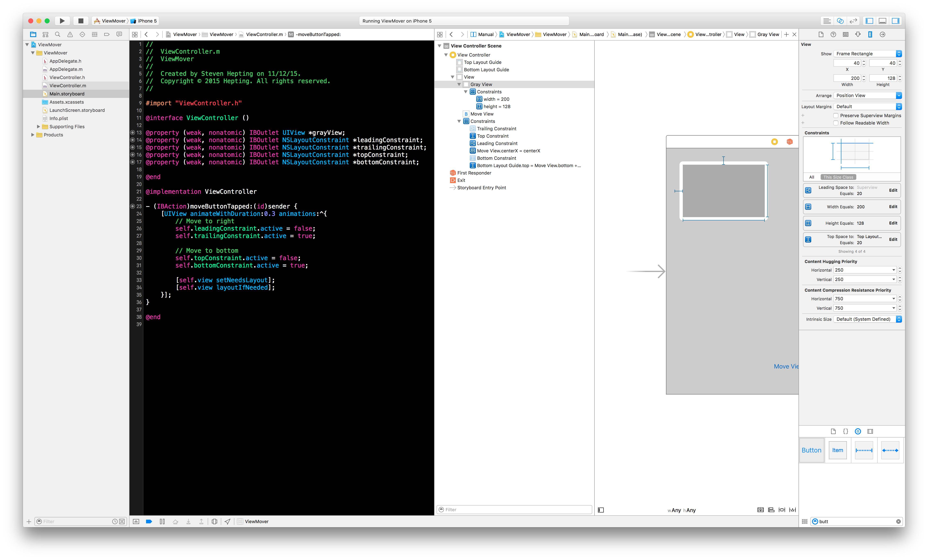The height and width of the screenshot is (560, 928).
Task: Click the Pin auto layout constraints icon
Action: tap(782, 510)
